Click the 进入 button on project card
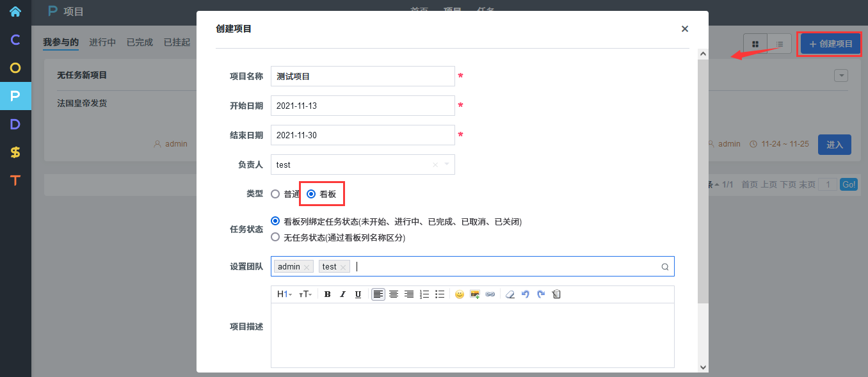Viewport: 868px width, 377px height. tap(834, 145)
